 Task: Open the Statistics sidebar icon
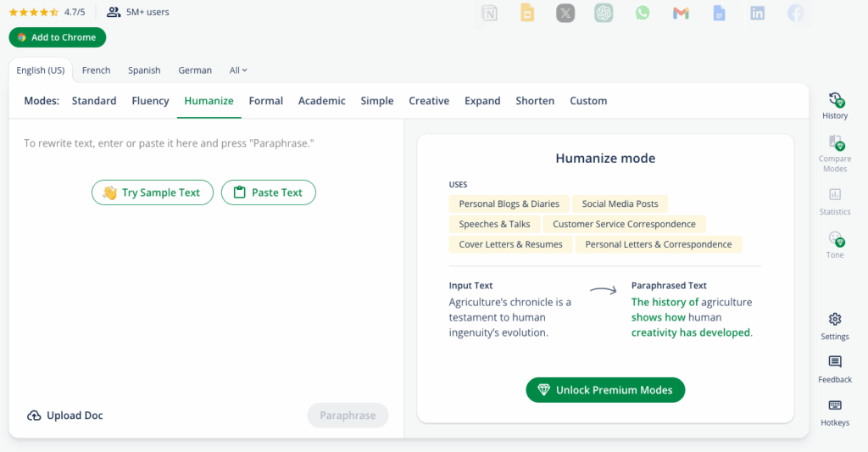pyautogui.click(x=835, y=194)
